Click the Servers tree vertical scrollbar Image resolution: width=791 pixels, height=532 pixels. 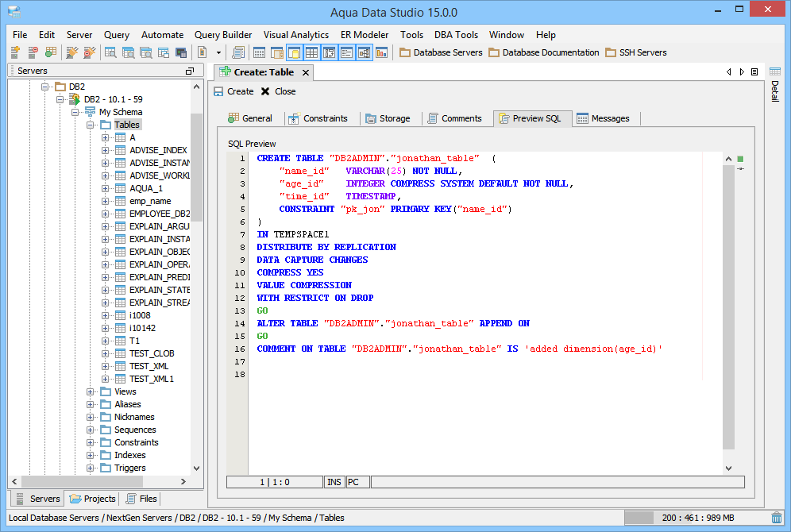[x=196, y=167]
